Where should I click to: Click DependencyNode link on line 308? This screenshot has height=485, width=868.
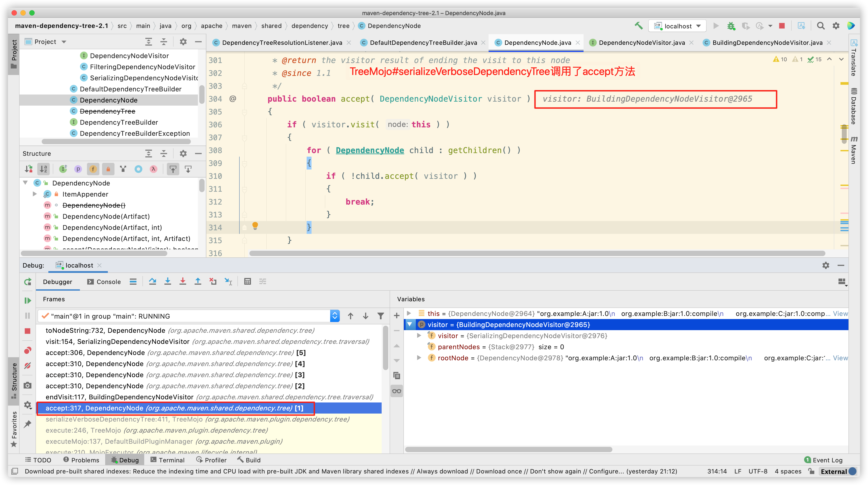tap(370, 150)
